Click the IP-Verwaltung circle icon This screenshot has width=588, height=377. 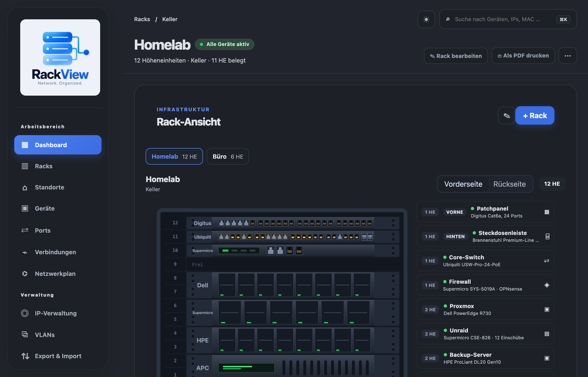[25, 313]
